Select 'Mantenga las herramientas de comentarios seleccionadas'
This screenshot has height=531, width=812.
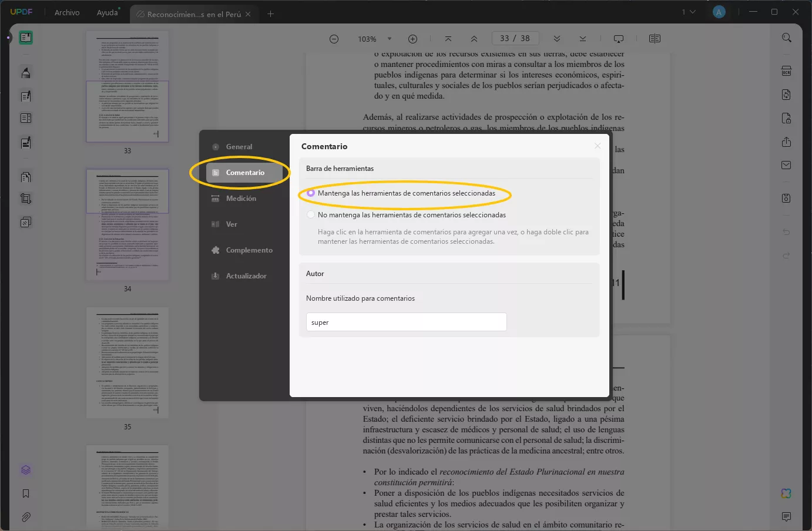tap(311, 193)
